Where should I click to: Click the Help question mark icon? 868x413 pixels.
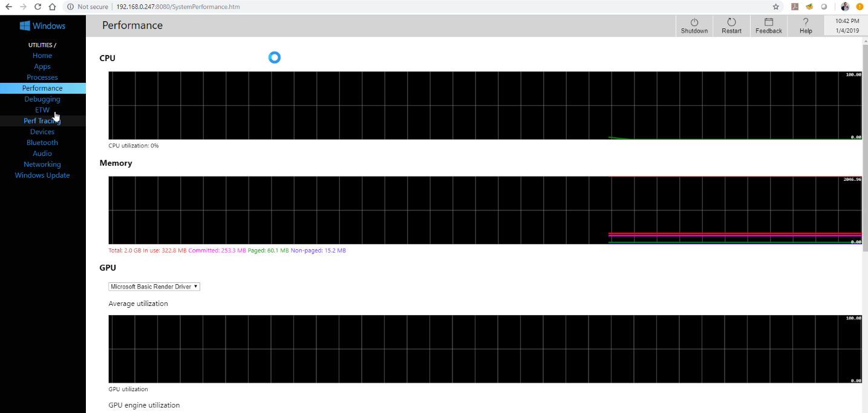[x=806, y=22]
